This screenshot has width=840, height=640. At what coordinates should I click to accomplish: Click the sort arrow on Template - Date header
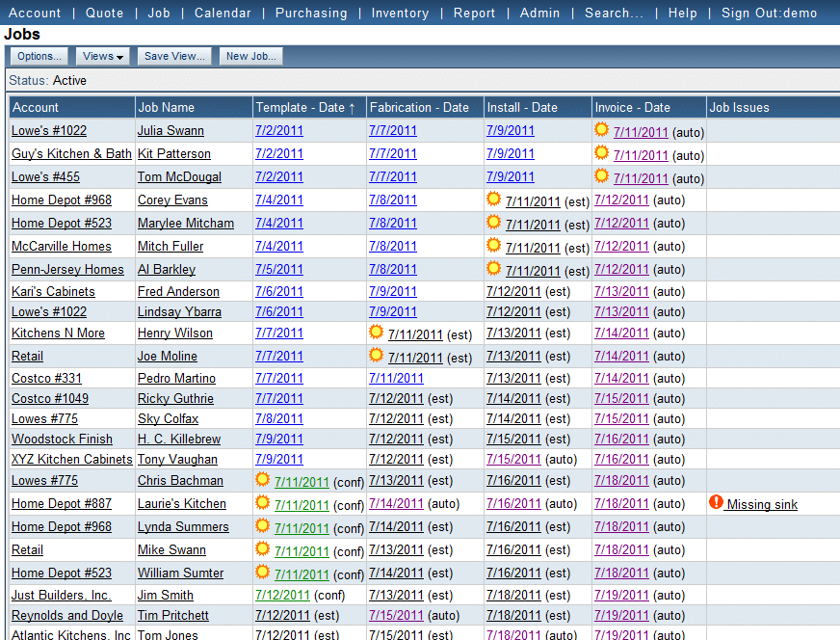[x=352, y=108]
